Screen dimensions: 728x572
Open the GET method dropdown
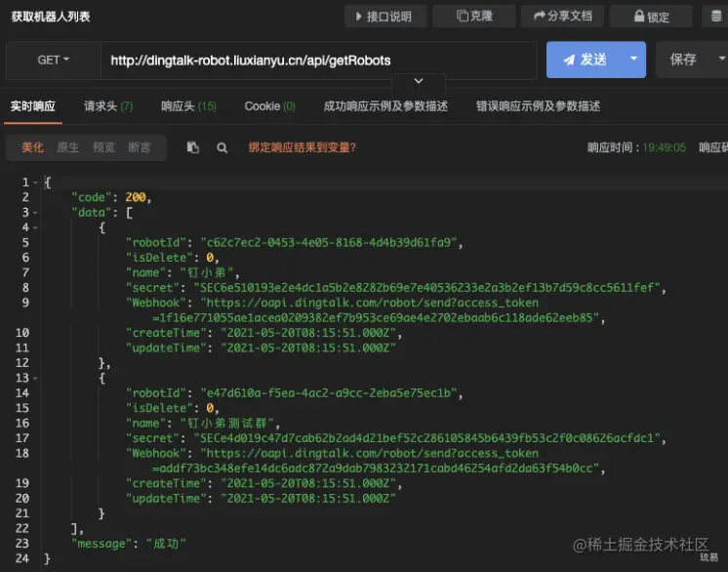tap(54, 61)
